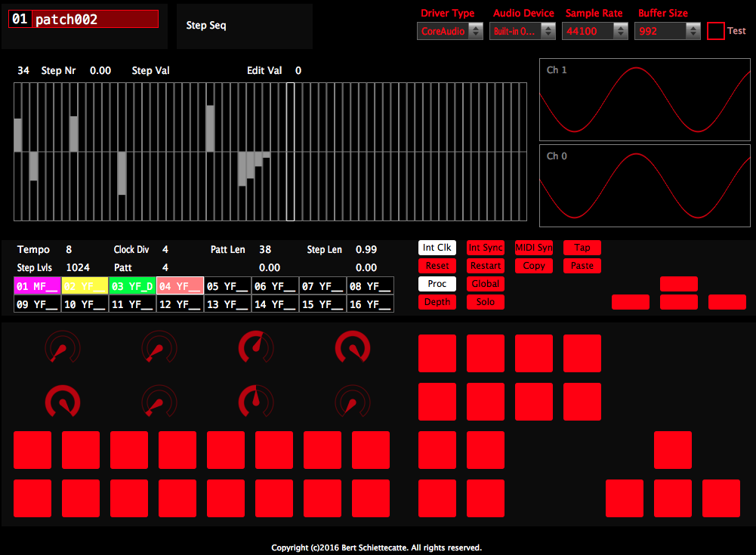The height and width of the screenshot is (555, 756).
Task: Toggle the Proc button
Action: (437, 284)
